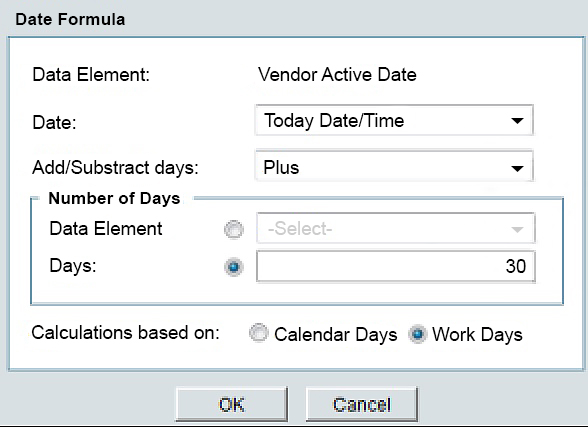The height and width of the screenshot is (427, 588).
Task: Click the Days field showing 30
Action: (x=396, y=266)
